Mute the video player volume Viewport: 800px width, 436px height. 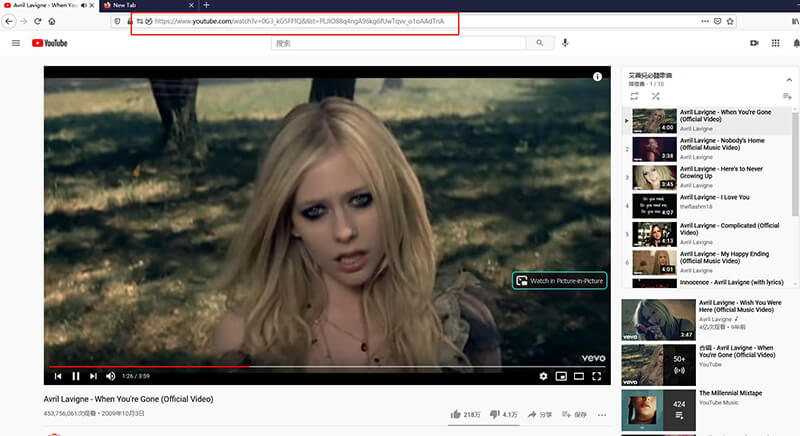[111, 376]
